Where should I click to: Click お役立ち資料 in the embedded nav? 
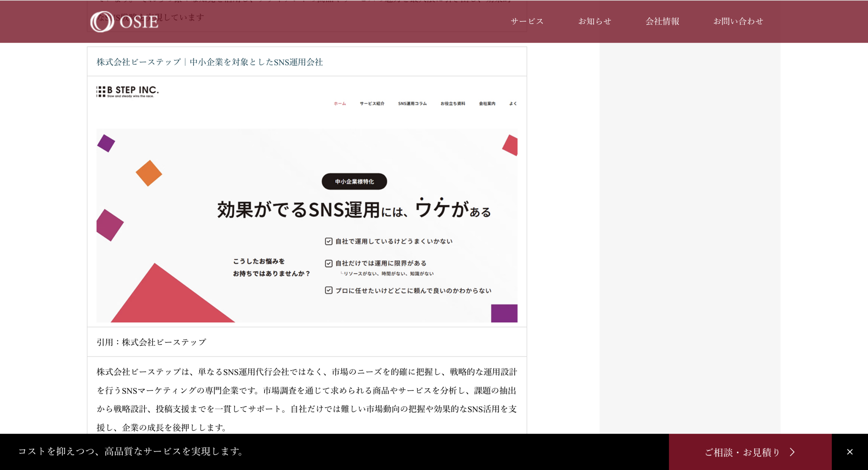453,103
